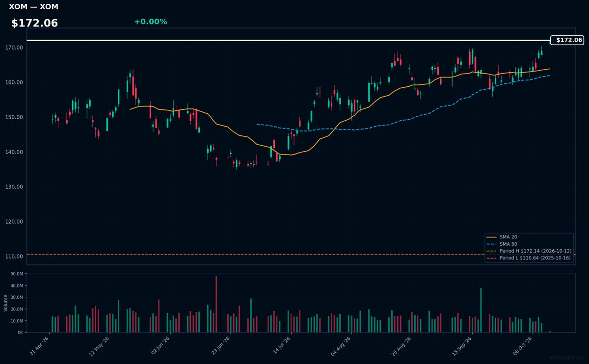Click the 14 Jul '26 date label
The width and height of the screenshot is (589, 364).
click(x=281, y=346)
